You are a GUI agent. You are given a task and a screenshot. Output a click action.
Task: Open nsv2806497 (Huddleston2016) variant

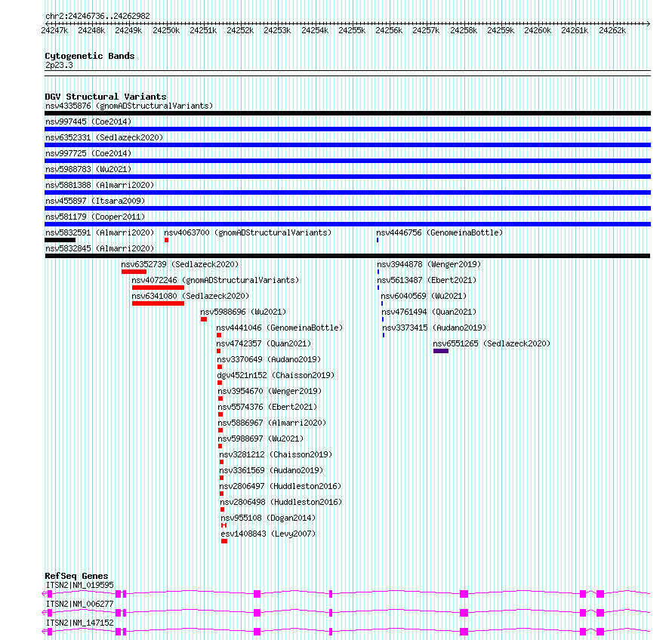pos(280,486)
